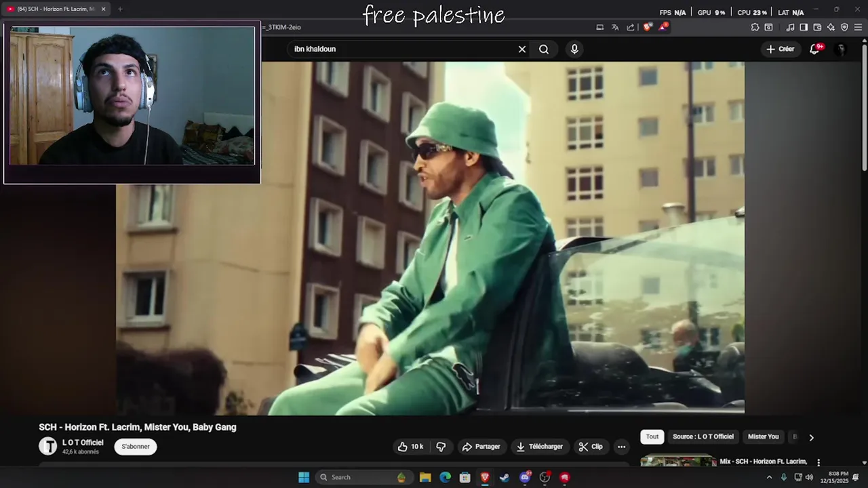The image size is (868, 488).
Task: Open Brave Rewards triangle icon
Action: [x=663, y=27]
